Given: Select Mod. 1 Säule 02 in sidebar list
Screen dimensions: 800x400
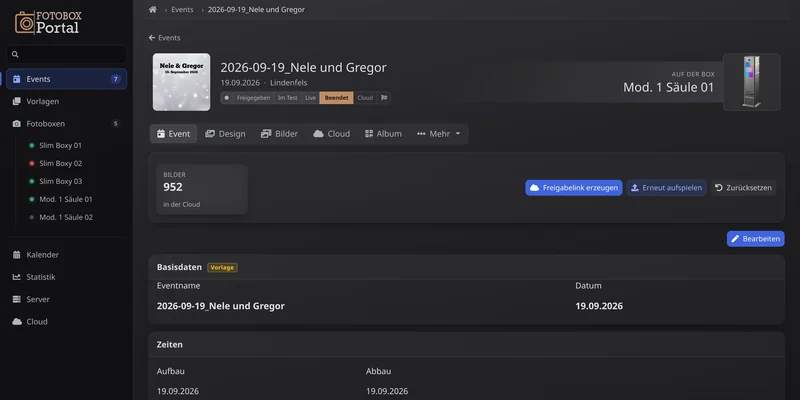Looking at the screenshot, I should [66, 217].
